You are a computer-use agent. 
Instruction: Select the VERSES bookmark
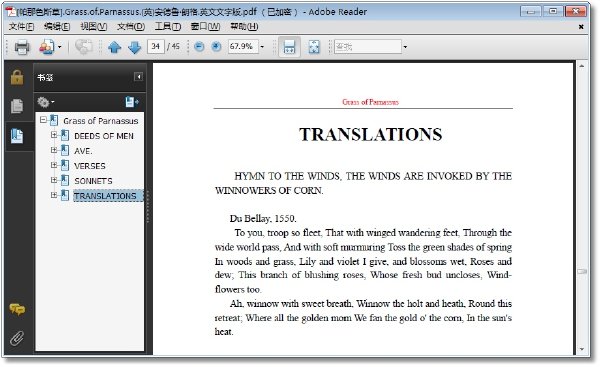point(90,166)
